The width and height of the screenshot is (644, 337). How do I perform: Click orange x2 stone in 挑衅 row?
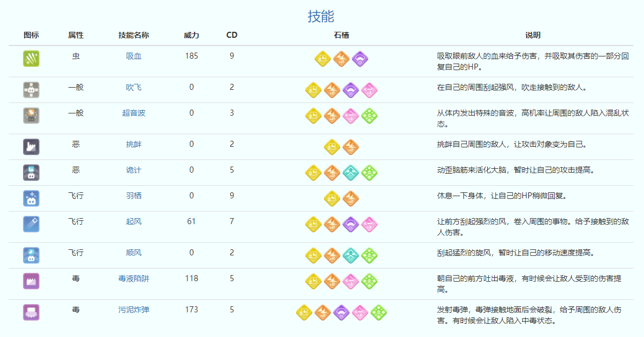coord(351,147)
